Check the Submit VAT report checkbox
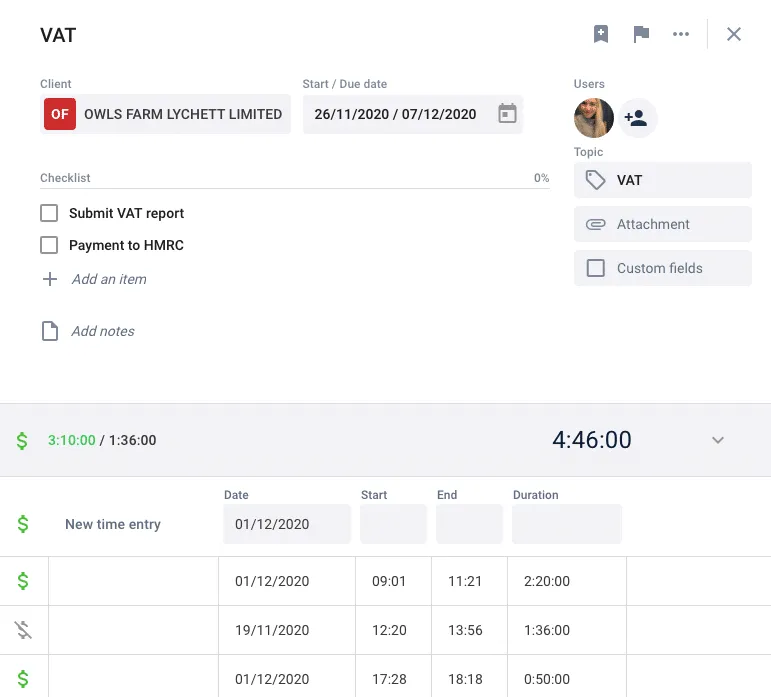The image size is (771, 697). 49,213
